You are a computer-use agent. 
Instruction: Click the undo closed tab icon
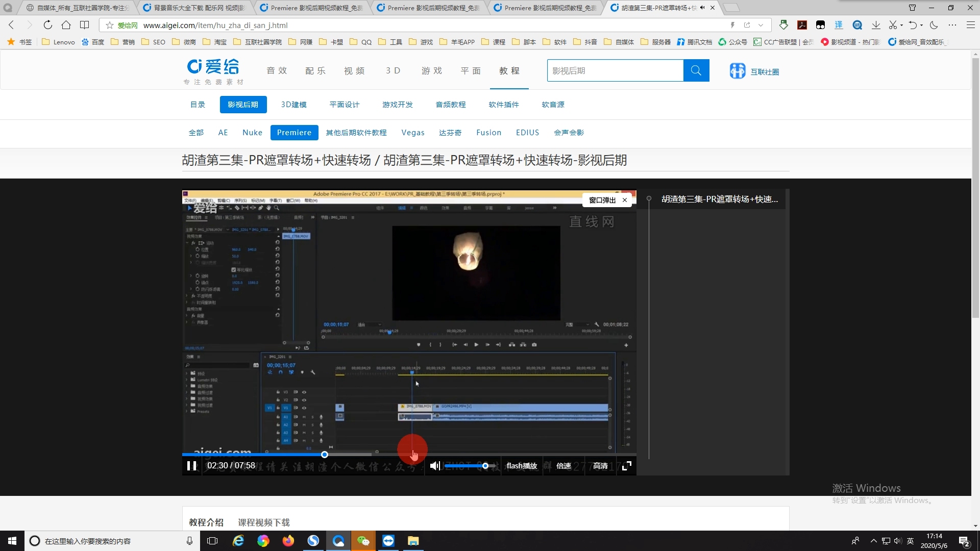tap(913, 25)
